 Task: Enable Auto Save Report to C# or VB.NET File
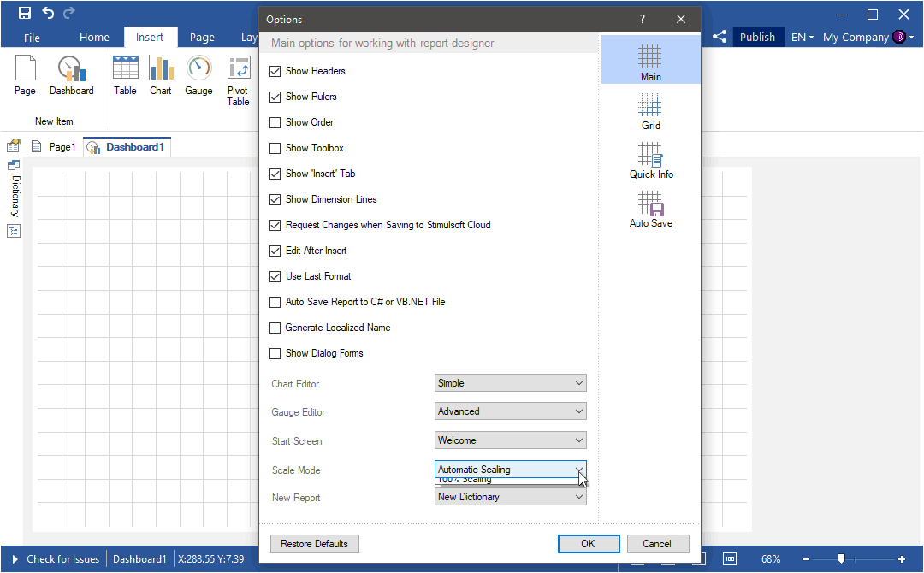pos(275,302)
